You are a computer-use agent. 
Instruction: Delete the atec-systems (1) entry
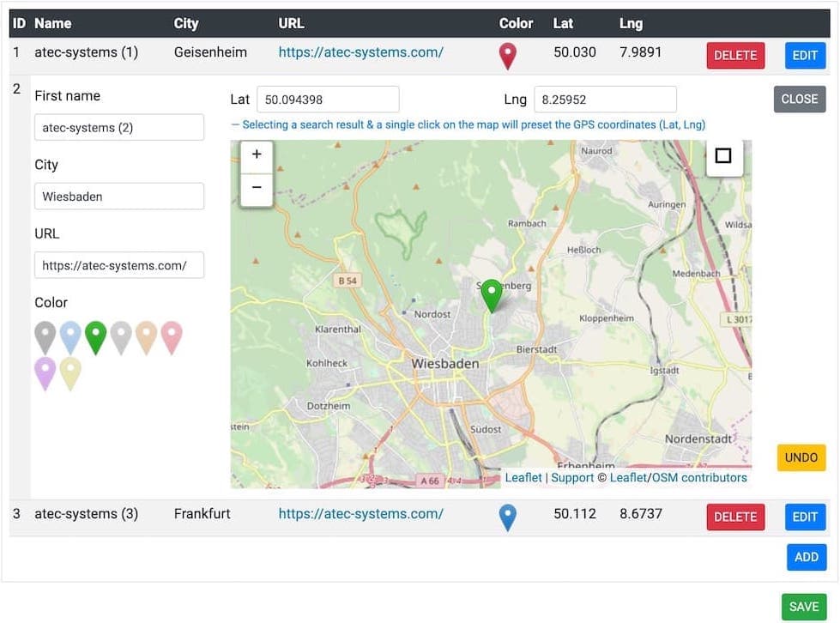[735, 56]
